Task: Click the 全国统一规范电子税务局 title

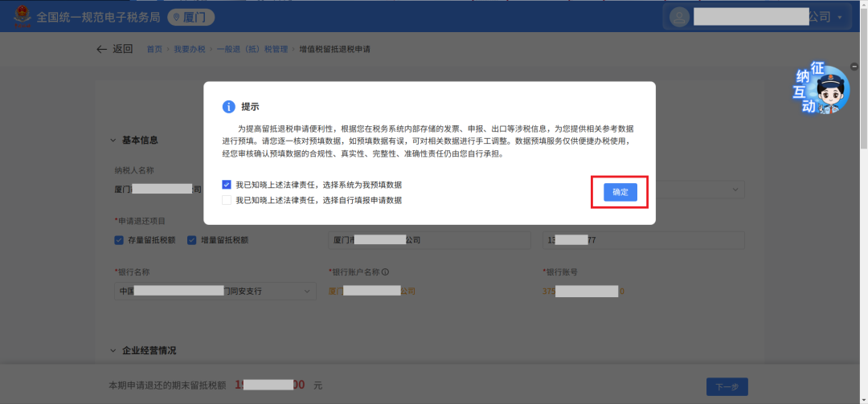Action: [x=99, y=17]
